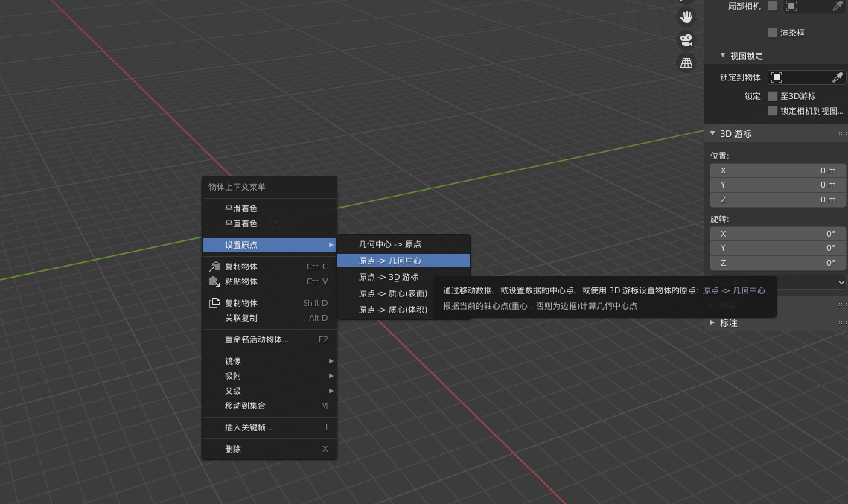Click 3D cursor position Z field
The image size is (848, 504).
(778, 200)
